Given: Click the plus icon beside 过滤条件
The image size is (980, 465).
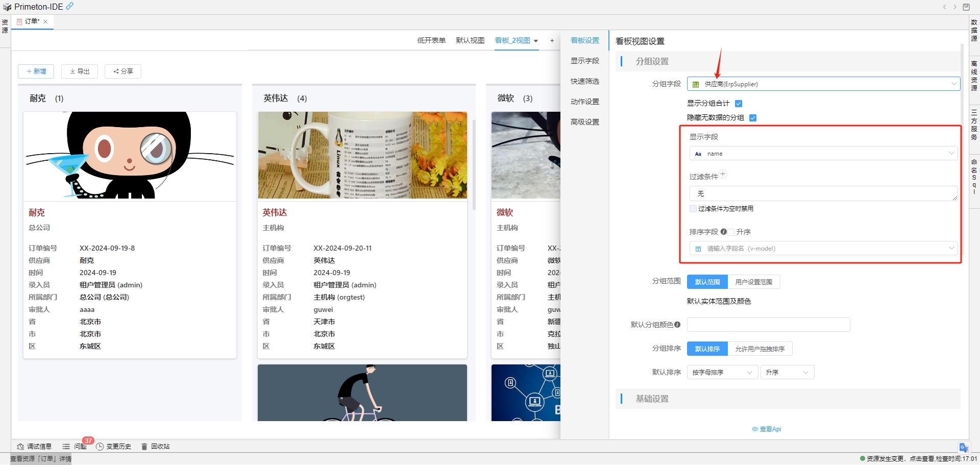Looking at the screenshot, I should [723, 174].
